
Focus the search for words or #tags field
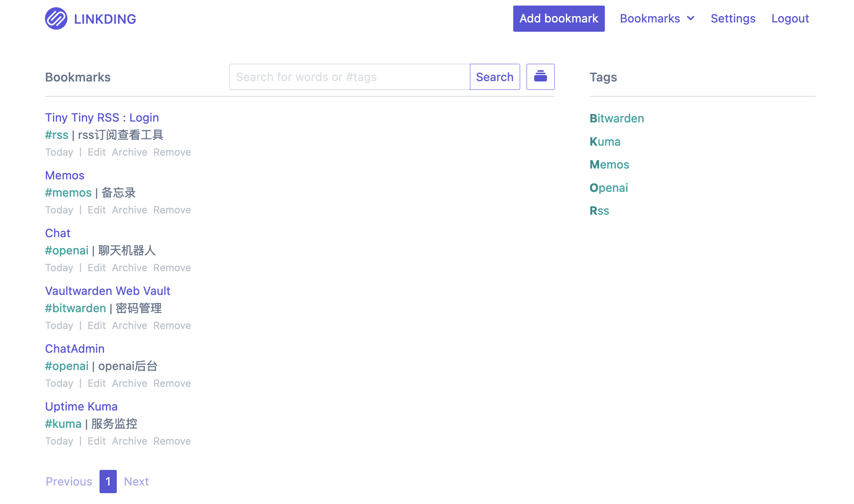tap(350, 77)
